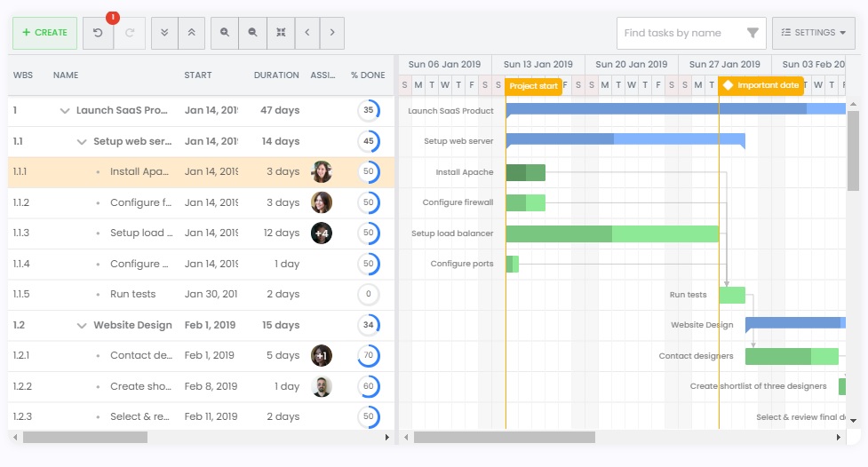The width and height of the screenshot is (868, 467).
Task: Click the % DONE column header
Action: (x=368, y=75)
